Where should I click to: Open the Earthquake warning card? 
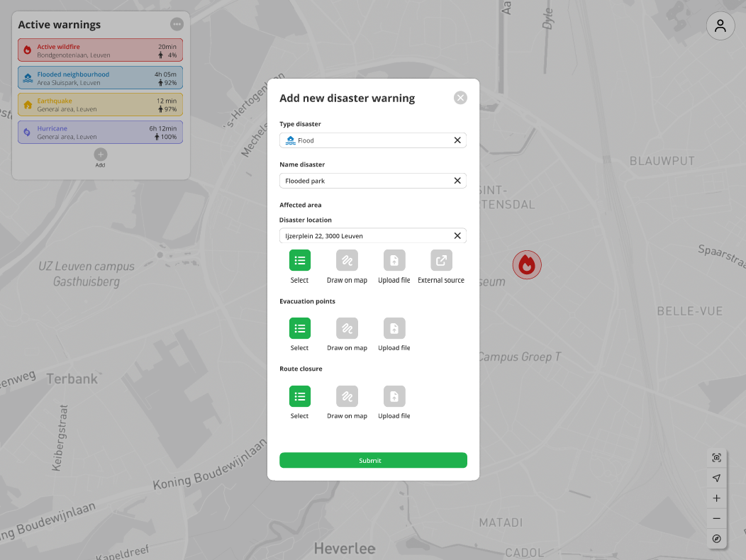(101, 105)
